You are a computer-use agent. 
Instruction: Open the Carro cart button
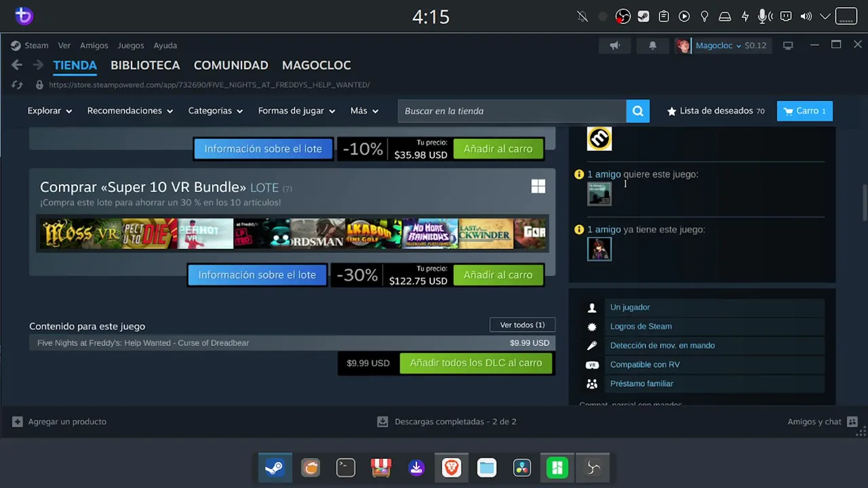805,111
